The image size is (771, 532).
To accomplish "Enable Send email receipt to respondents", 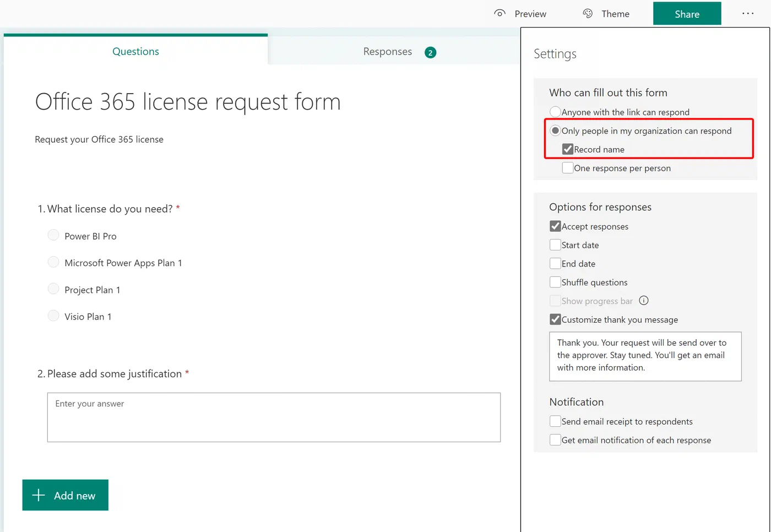I will click(555, 421).
